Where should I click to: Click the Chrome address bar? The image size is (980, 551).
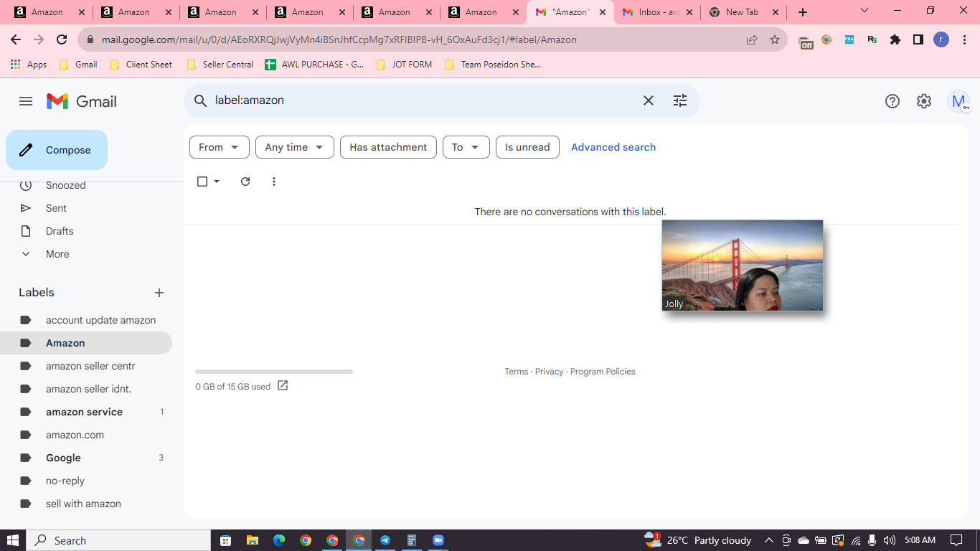click(416, 40)
